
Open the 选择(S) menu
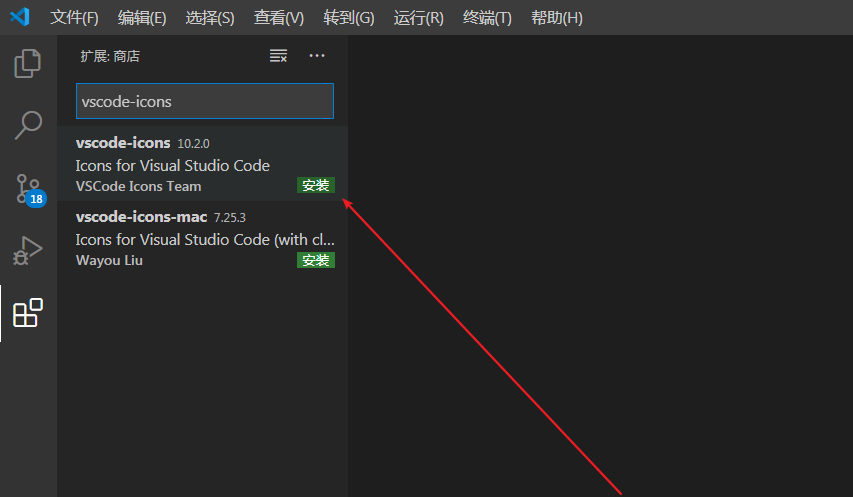(209, 18)
